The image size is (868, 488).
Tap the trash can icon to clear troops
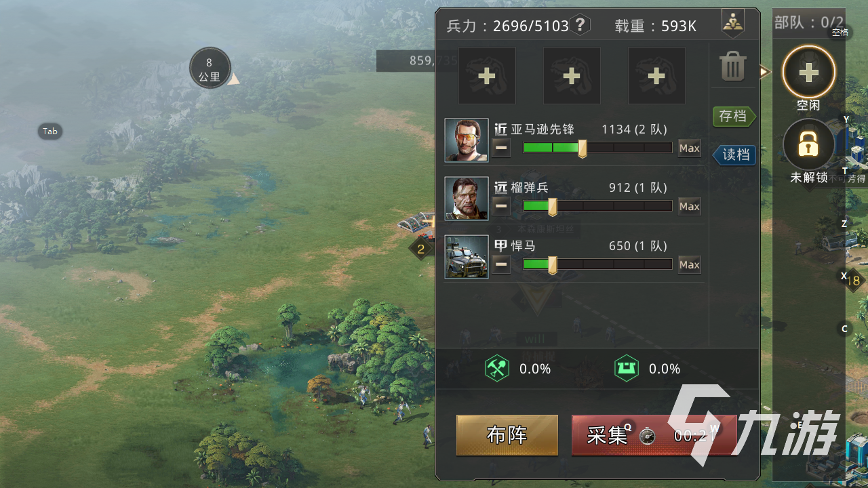click(x=732, y=68)
